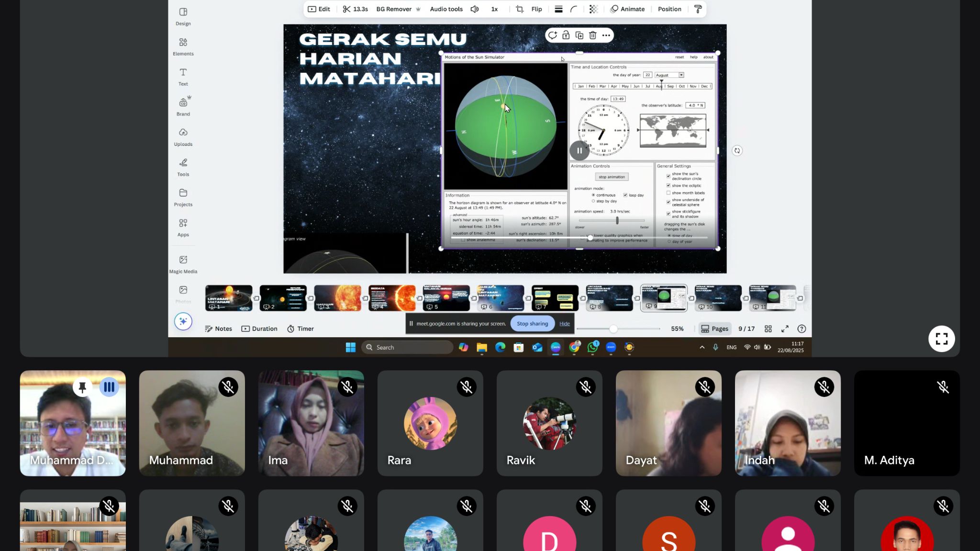The width and height of the screenshot is (980, 551).
Task: Toggle show the ecliptic checkbox
Action: [668, 186]
